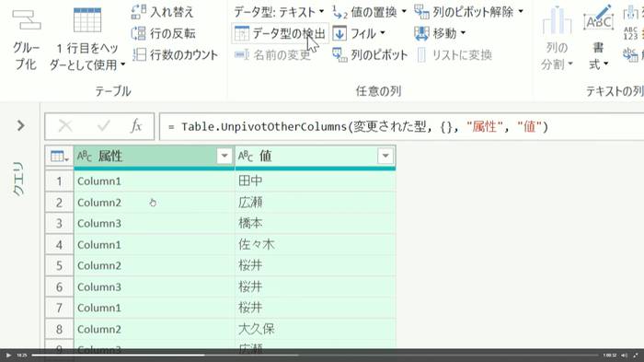Click cell 大久保 in row 8

point(316,329)
